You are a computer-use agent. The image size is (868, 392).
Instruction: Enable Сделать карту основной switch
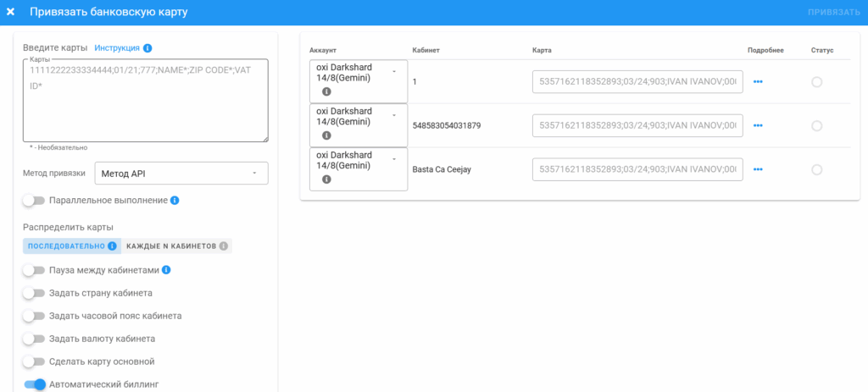tap(34, 362)
